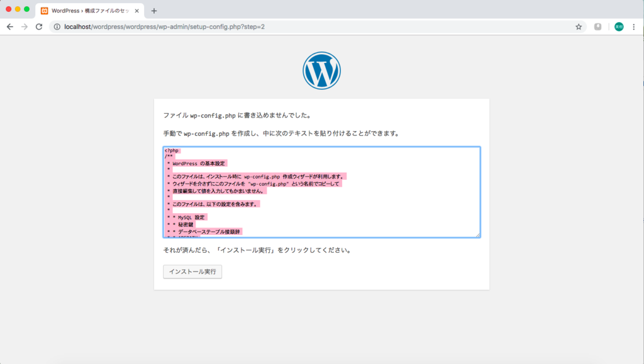644x364 pixels.
Task: Click inside the wp-config.php text area
Action: point(321,192)
